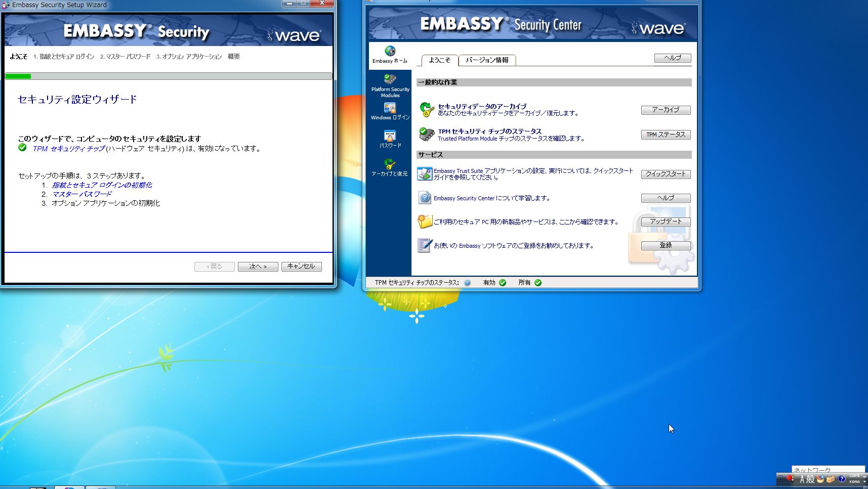Open the マスター パスワード link in the steps list
The image size is (868, 489).
82,194
